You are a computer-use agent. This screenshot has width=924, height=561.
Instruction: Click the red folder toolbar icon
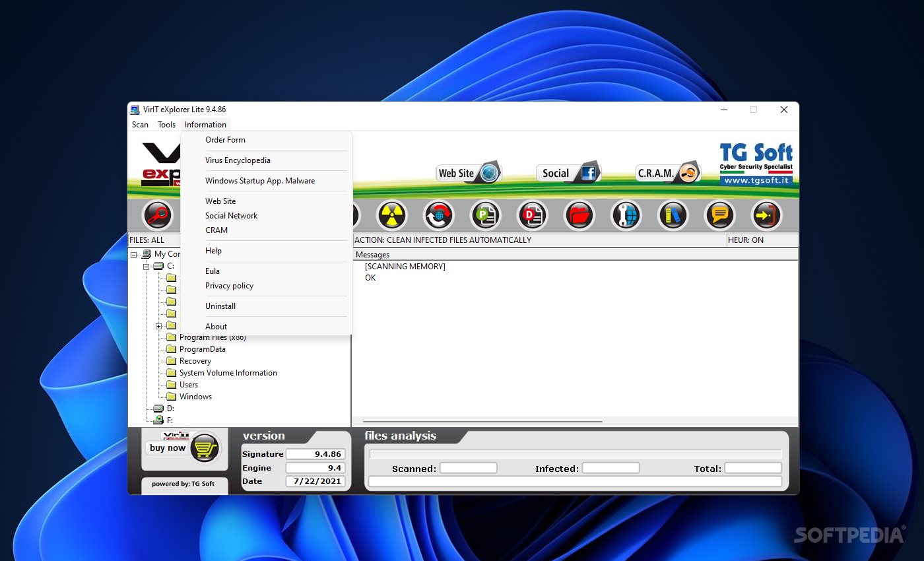[x=579, y=215]
